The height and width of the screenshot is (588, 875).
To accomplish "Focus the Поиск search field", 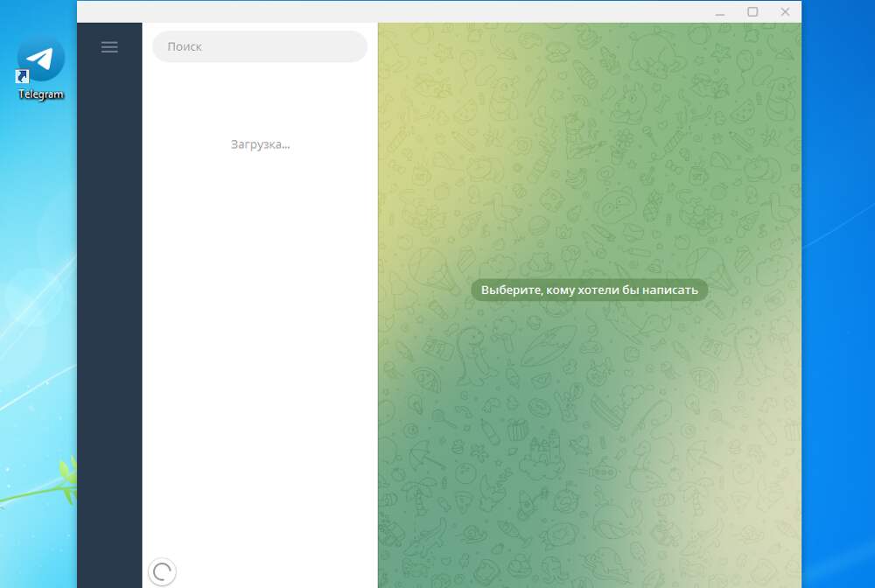I will point(259,47).
